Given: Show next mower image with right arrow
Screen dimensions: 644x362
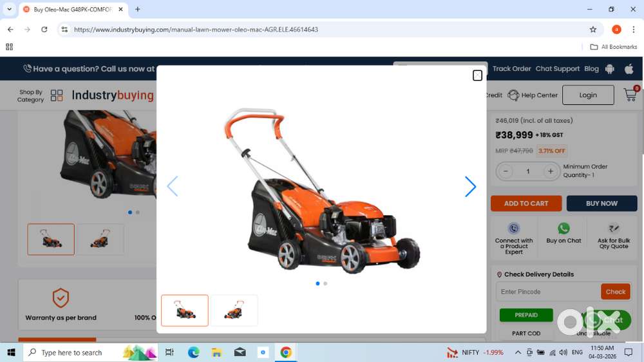Looking at the screenshot, I should (470, 187).
